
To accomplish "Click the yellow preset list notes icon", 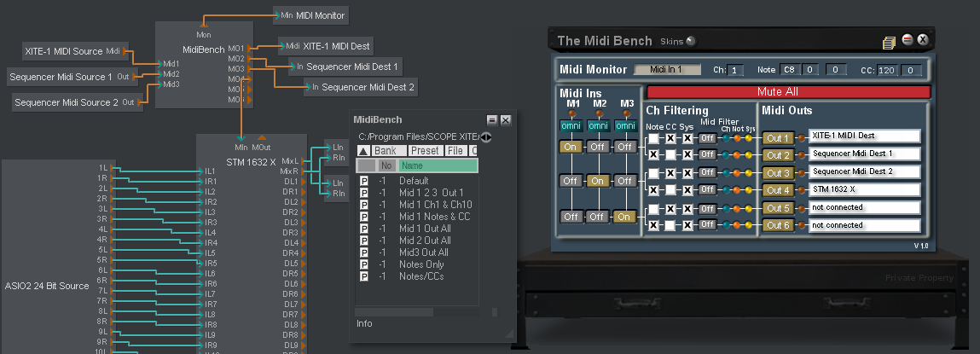I will pos(889,43).
